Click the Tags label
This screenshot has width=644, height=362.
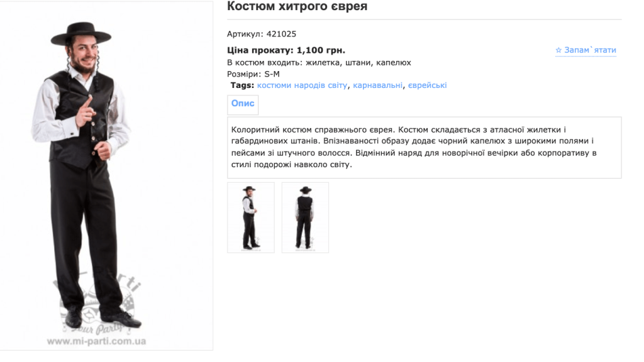[242, 85]
